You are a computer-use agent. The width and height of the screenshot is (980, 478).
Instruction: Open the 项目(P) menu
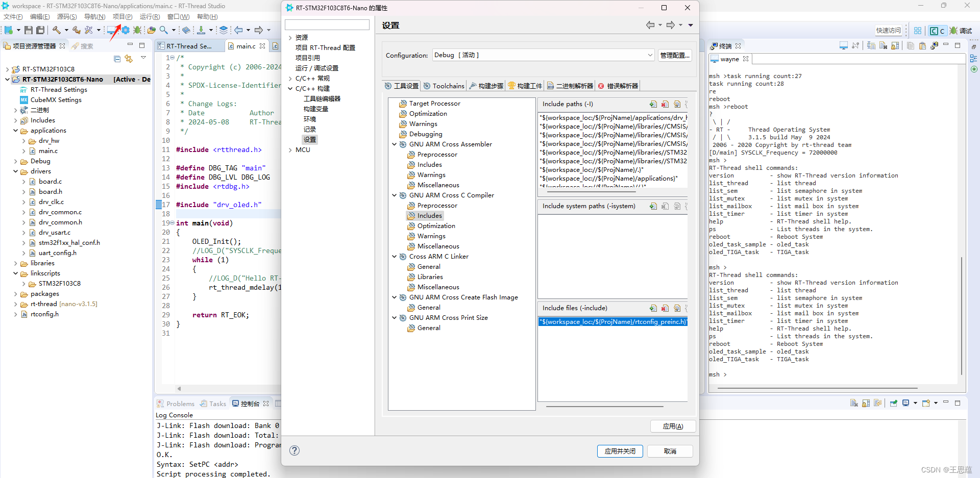coord(122,17)
